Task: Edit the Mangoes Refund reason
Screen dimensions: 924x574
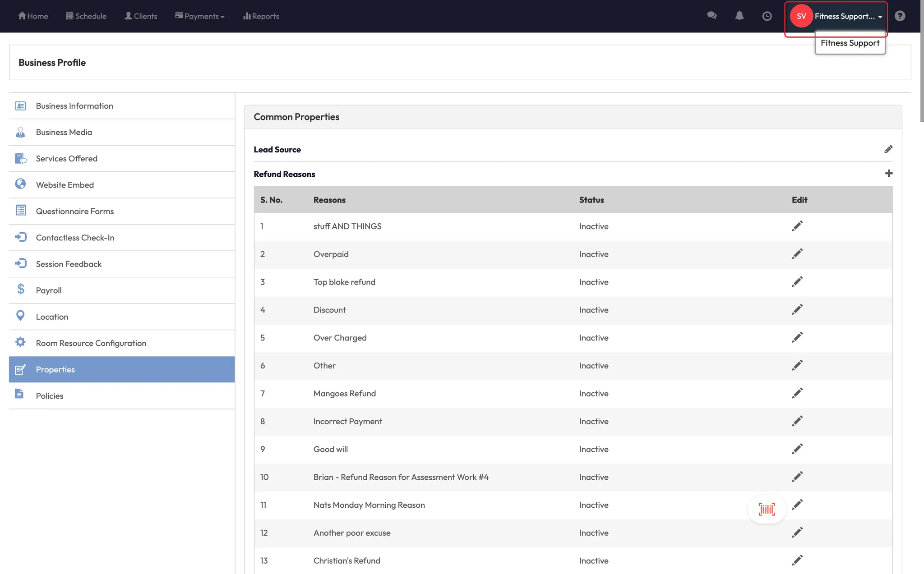Action: (x=797, y=393)
